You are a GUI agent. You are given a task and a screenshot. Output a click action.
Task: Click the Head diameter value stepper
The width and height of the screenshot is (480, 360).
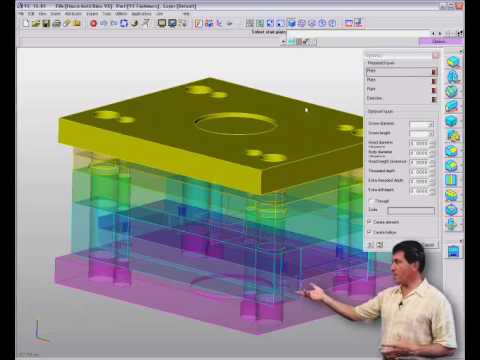pyautogui.click(x=432, y=143)
